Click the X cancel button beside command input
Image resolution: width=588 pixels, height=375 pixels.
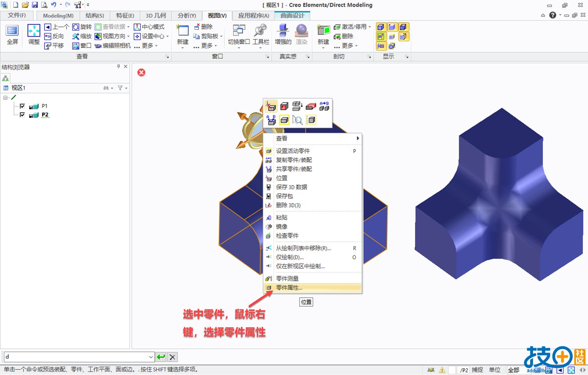point(173,357)
